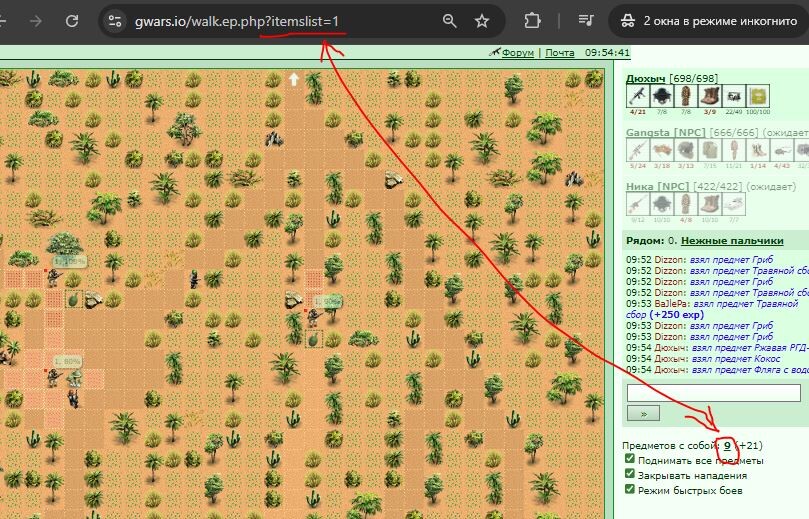Click the gwars.io address bar URL
This screenshot has width=809, height=519.
[x=237, y=22]
